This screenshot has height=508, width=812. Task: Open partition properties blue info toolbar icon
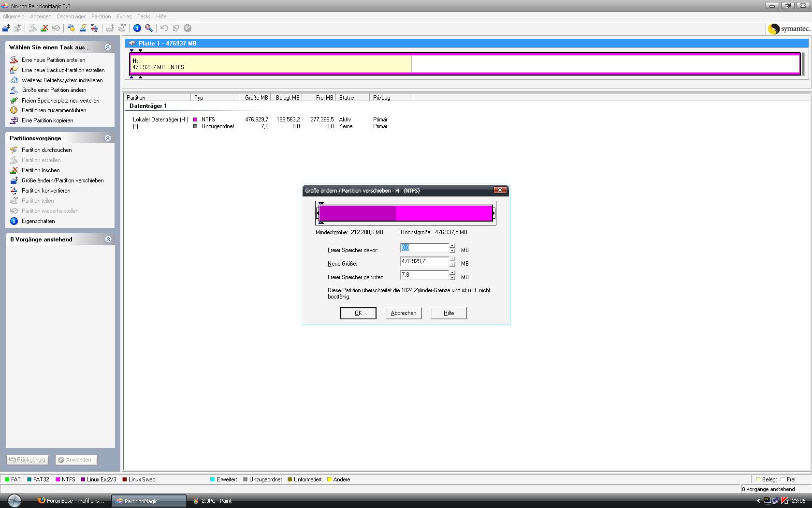(x=137, y=28)
